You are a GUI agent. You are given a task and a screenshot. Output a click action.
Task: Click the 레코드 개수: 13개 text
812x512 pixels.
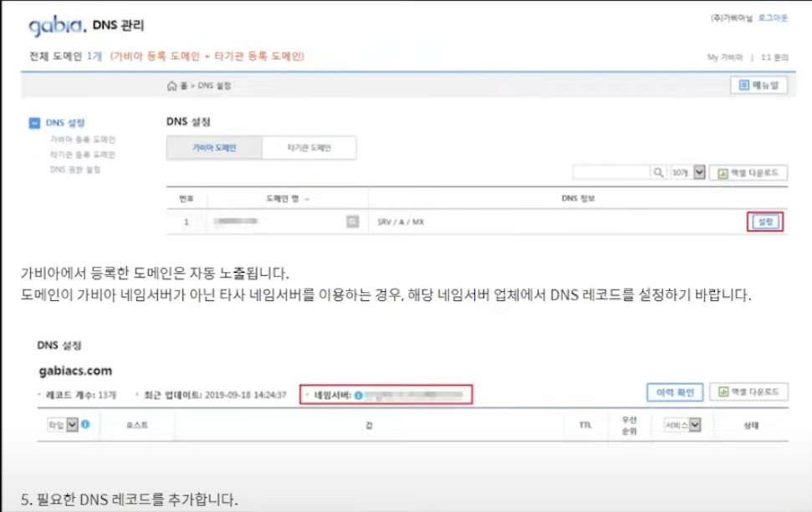(x=81, y=395)
